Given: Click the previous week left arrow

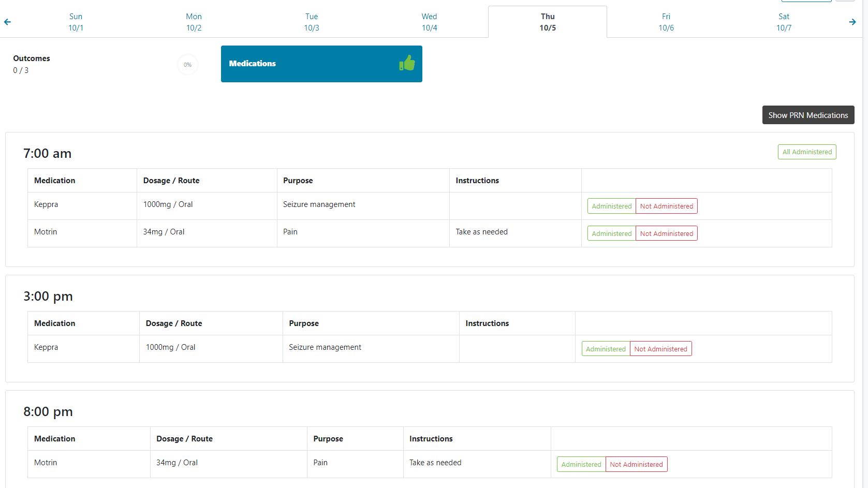Looking at the screenshot, I should coord(7,22).
